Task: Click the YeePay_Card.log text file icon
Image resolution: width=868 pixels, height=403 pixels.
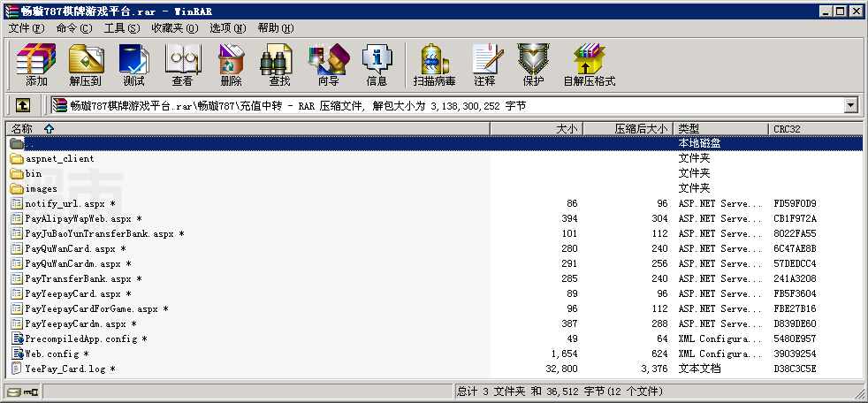Action: [17, 369]
